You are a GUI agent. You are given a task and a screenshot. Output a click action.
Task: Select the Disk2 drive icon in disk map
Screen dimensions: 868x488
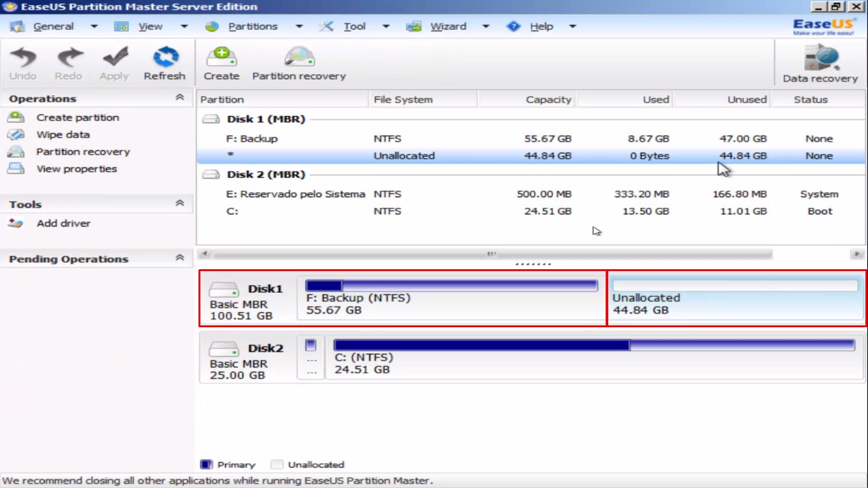[x=224, y=349]
